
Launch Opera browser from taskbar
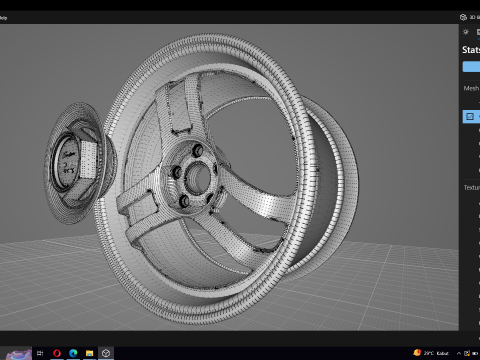(57, 353)
